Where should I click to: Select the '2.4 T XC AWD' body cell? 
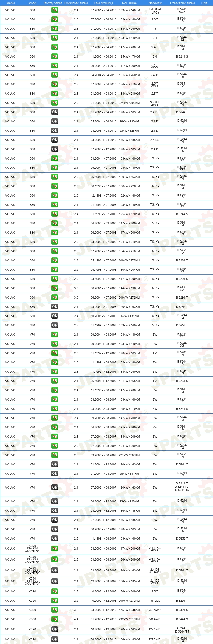click(x=155, y=549)
